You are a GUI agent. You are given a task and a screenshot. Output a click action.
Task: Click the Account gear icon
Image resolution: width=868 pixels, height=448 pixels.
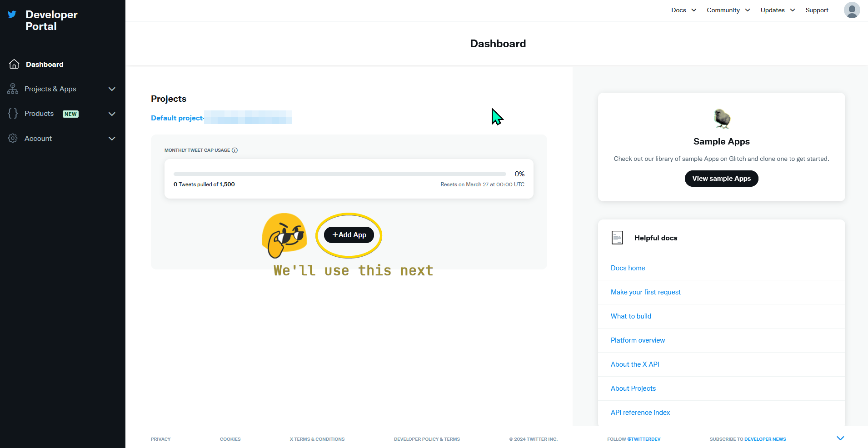coord(12,138)
